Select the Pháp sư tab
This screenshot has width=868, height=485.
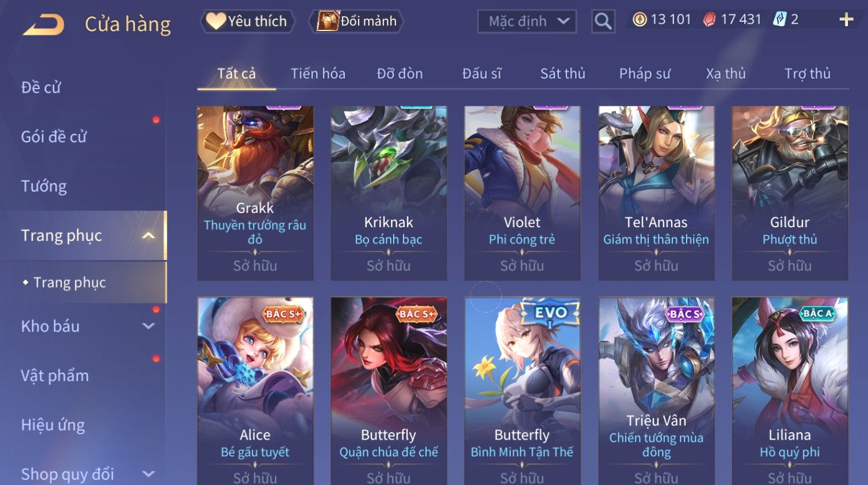[645, 74]
